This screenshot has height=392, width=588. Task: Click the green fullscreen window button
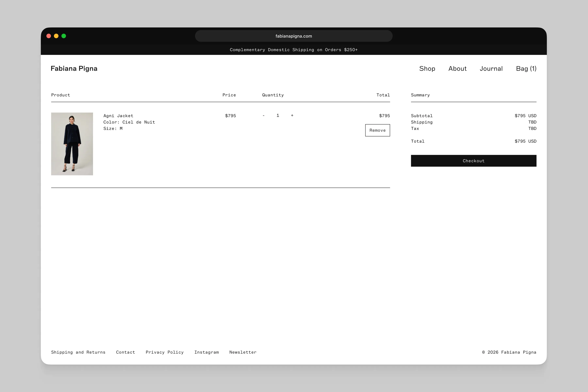point(64,36)
